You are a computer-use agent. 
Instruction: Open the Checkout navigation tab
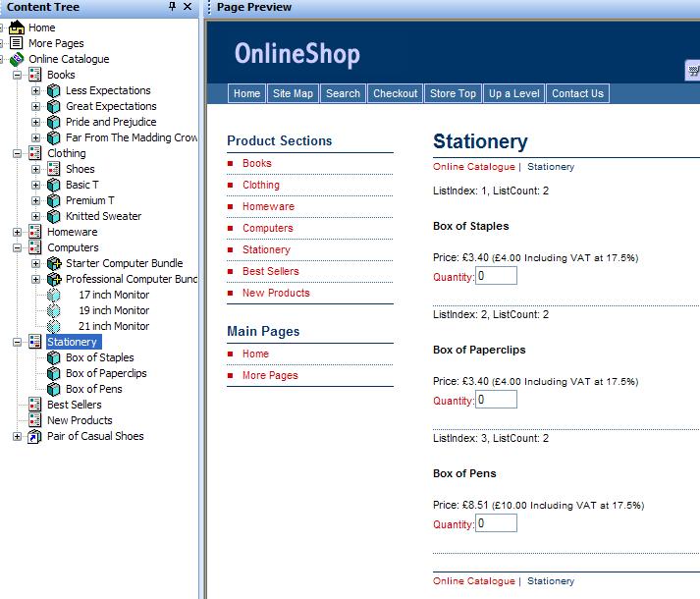tap(395, 93)
